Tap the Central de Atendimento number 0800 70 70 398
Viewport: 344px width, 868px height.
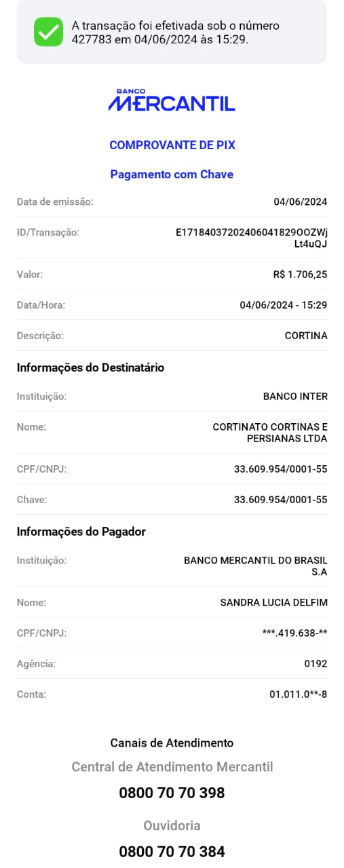(x=172, y=793)
